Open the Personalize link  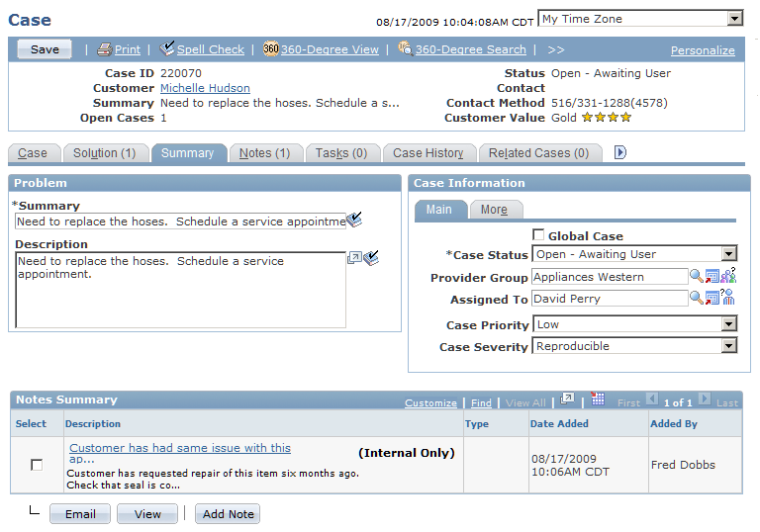pyautogui.click(x=703, y=50)
